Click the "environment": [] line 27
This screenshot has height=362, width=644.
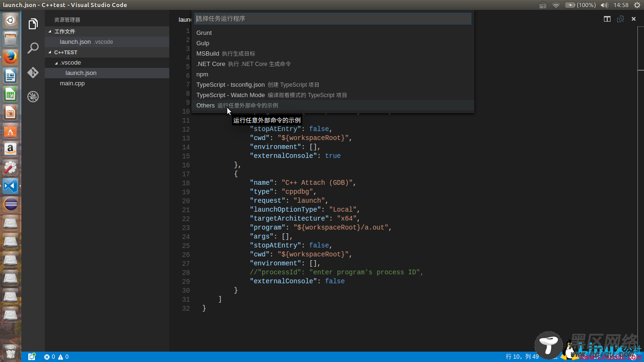pyautogui.click(x=285, y=263)
